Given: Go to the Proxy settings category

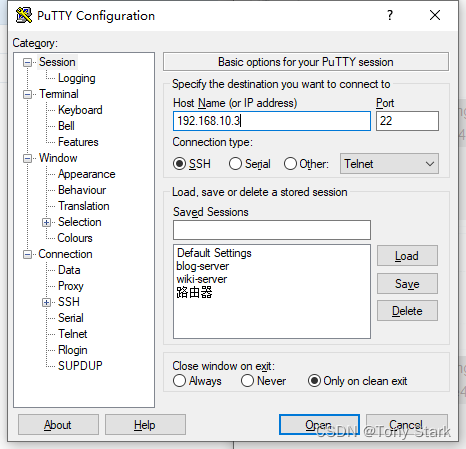Looking at the screenshot, I should [x=71, y=286].
